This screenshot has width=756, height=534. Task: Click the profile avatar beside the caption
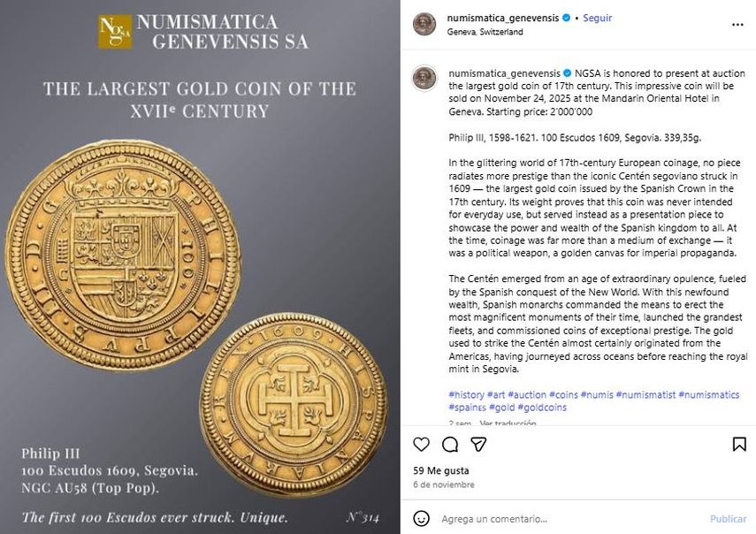(424, 78)
